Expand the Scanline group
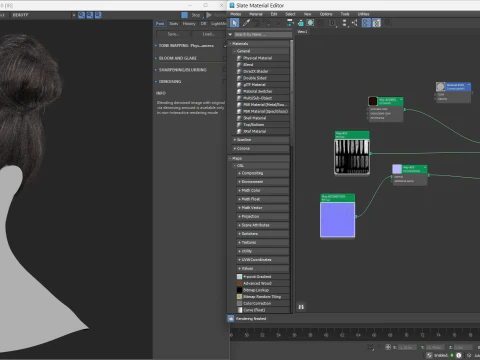 [235, 140]
